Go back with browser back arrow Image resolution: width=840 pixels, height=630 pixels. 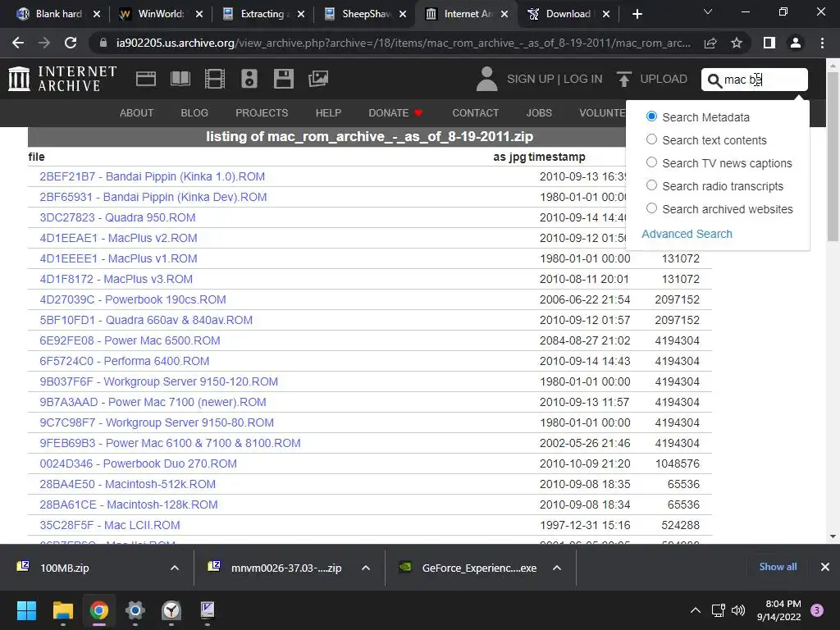coord(18,43)
